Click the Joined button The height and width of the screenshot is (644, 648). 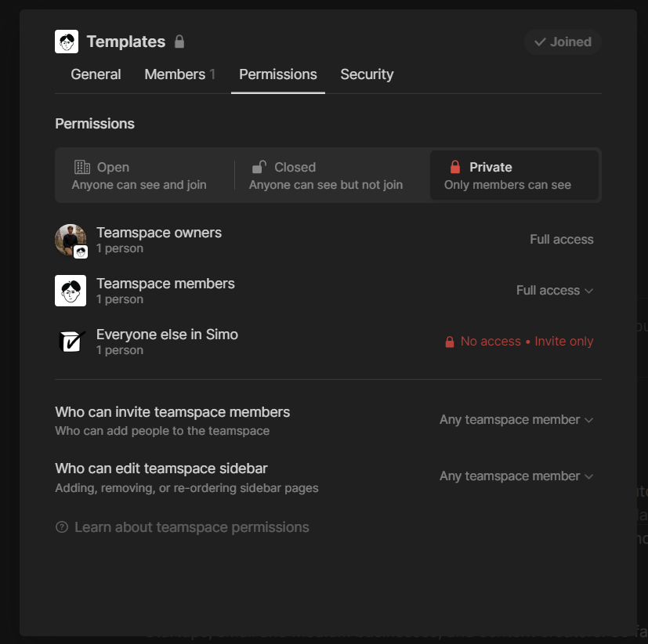(562, 42)
